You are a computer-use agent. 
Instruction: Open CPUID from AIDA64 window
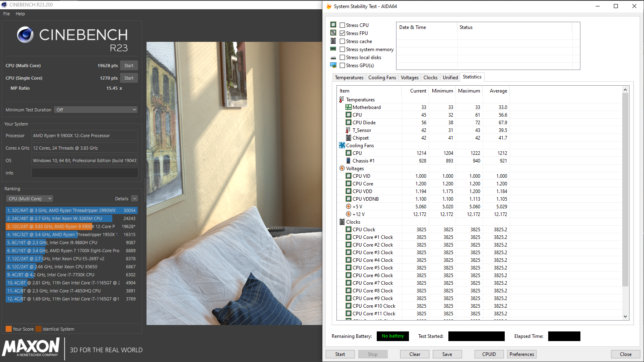(x=489, y=354)
